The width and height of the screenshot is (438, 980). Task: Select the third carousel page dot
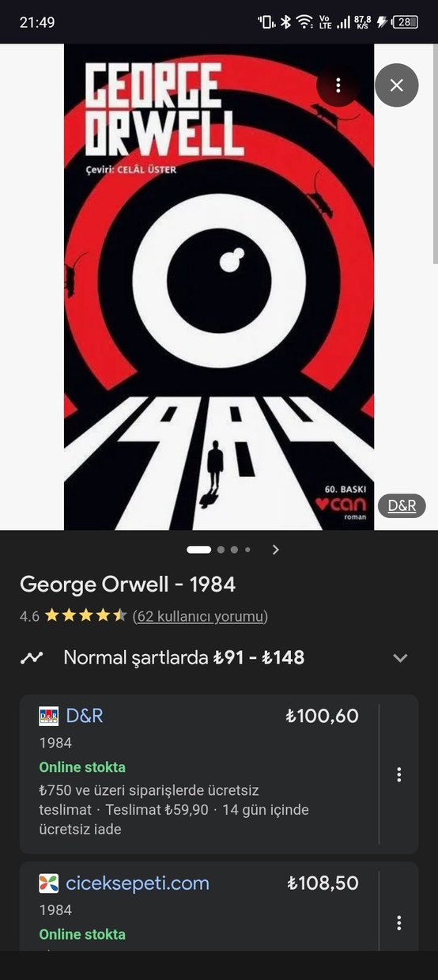click(x=234, y=550)
